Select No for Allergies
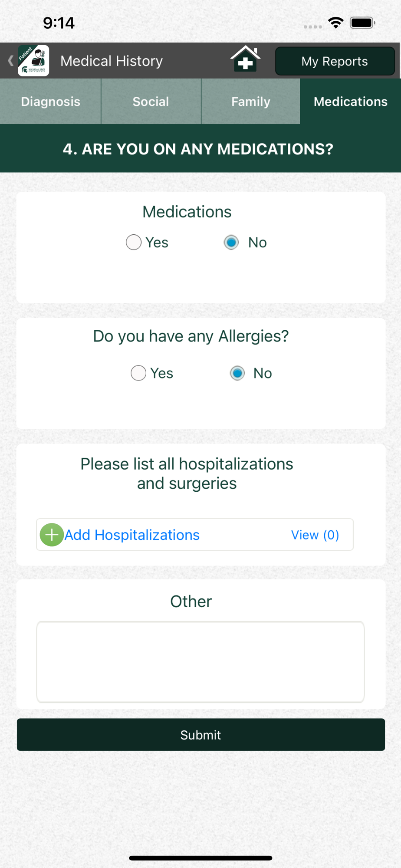This screenshot has width=401, height=868. (237, 373)
